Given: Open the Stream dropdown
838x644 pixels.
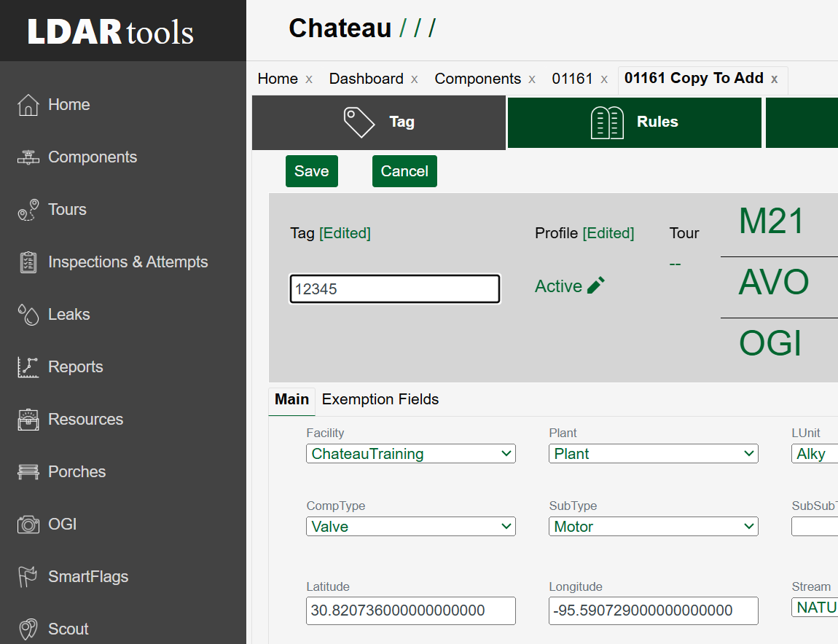Looking at the screenshot, I should point(815,607).
